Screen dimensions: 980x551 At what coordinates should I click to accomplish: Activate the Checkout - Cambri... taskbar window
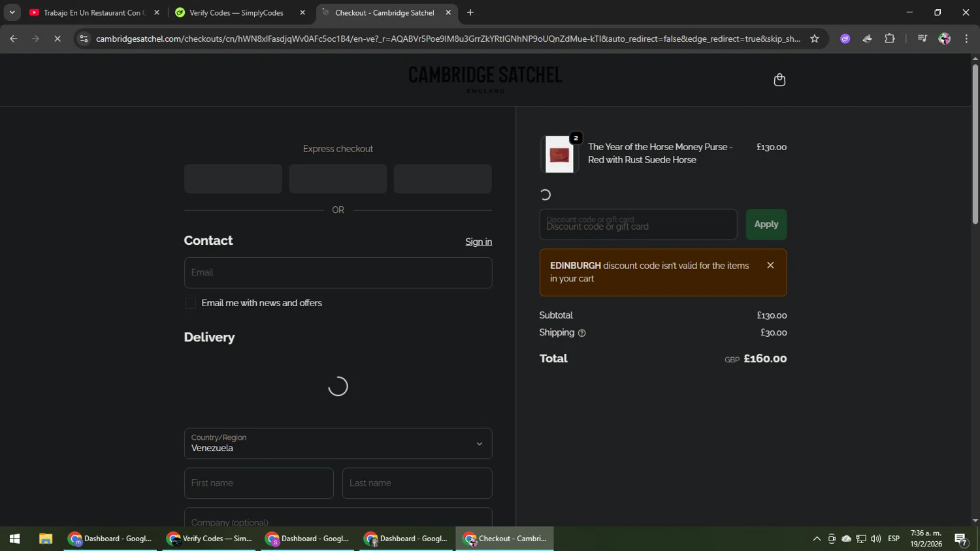[x=505, y=539]
